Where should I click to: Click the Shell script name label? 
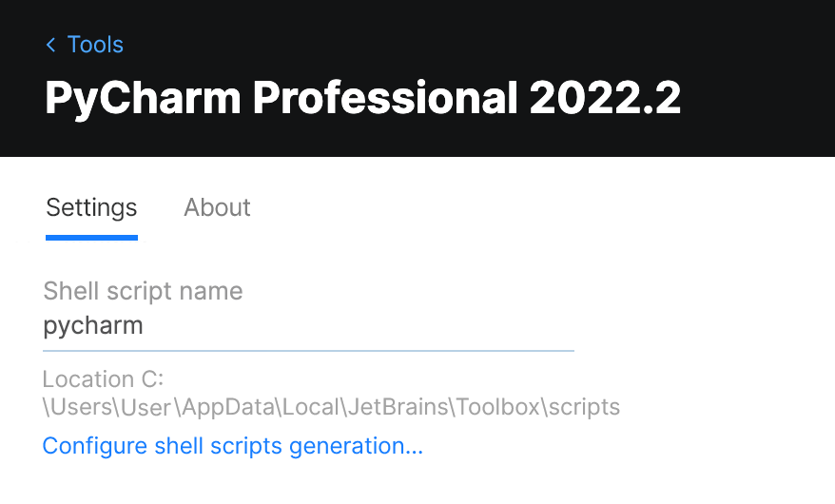coord(143,291)
